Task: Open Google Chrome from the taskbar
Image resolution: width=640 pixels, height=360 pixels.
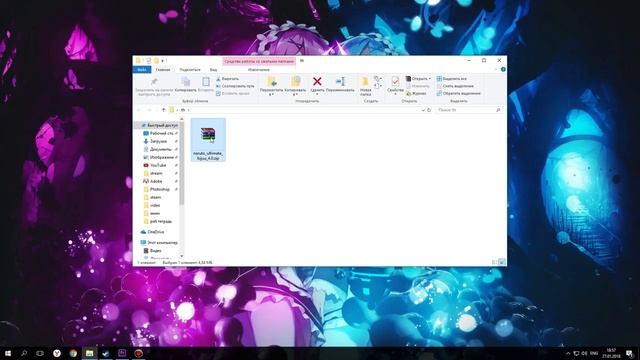Action: 73,353
